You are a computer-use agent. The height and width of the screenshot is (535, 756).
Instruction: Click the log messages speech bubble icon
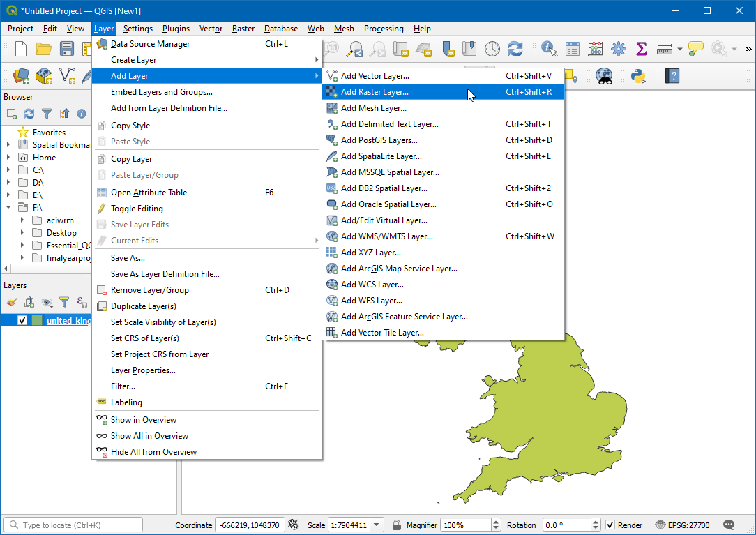click(x=729, y=525)
